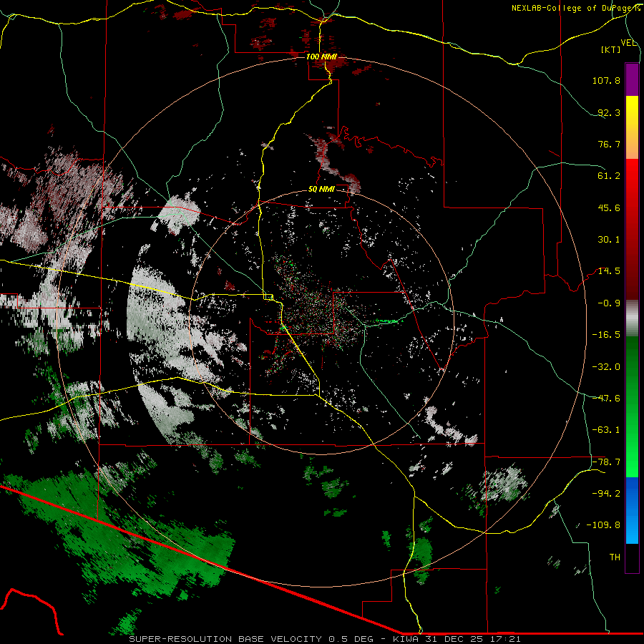Click the TH legend label
The width and height of the screenshot is (644, 644).
point(615,557)
